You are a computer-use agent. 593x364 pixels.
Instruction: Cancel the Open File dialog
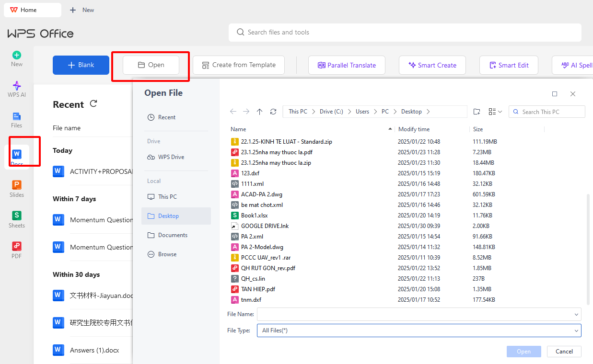564,351
